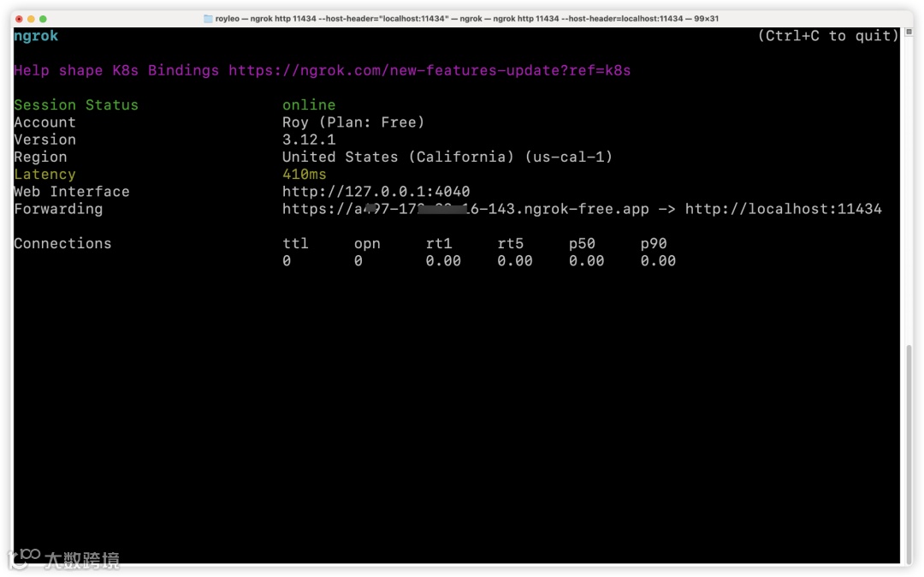The width and height of the screenshot is (924, 577).
Task: Click the 'rt5' column header
Action: coord(510,244)
